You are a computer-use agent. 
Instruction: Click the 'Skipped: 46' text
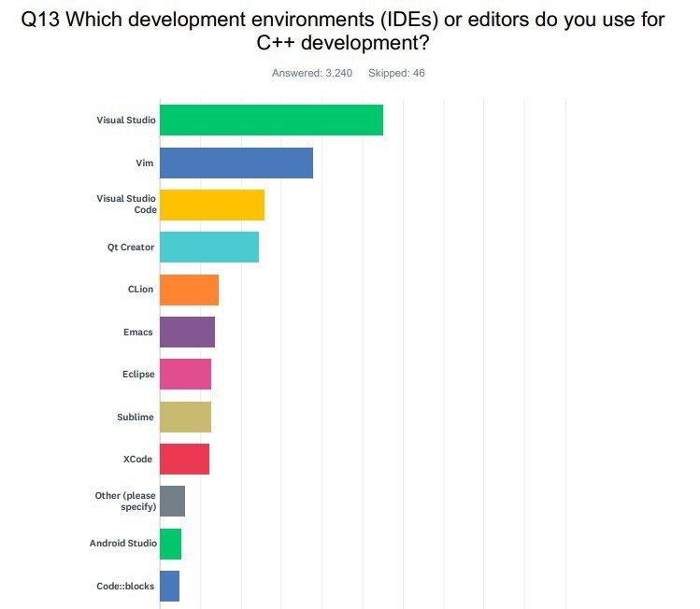coord(396,73)
